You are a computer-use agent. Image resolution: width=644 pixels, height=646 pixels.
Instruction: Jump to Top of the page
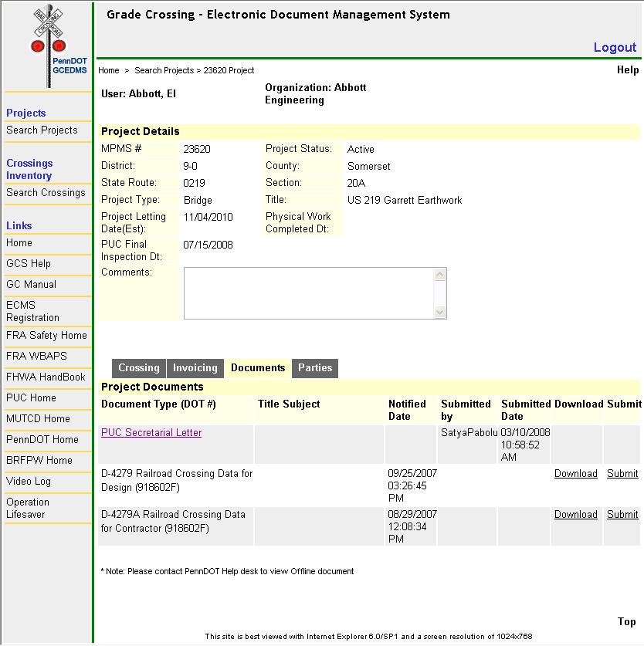(x=627, y=622)
